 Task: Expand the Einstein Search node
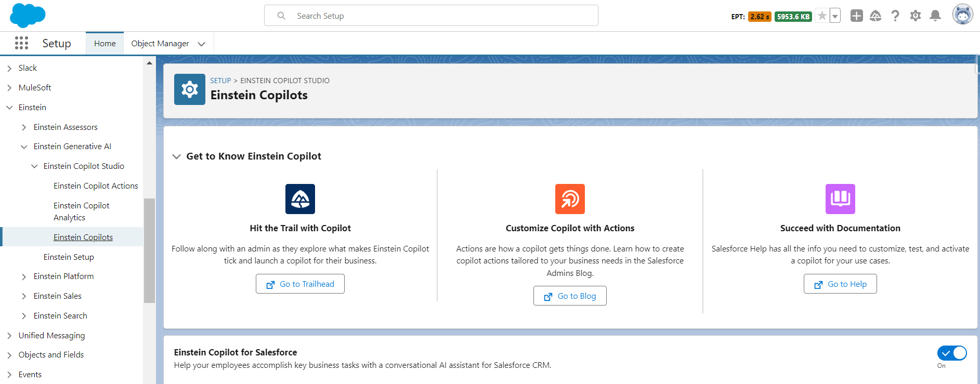pos(24,316)
